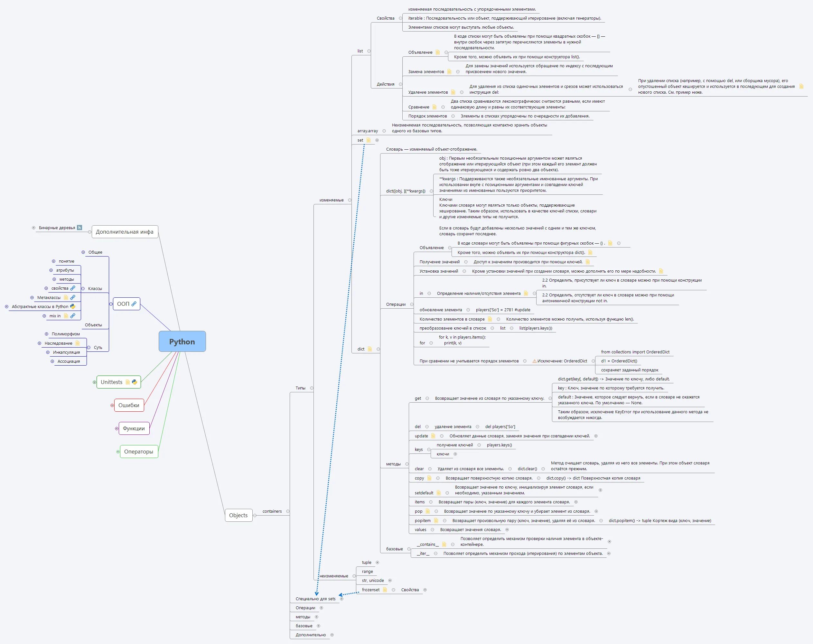Viewport: 813px width, 644px height.
Task: Expand the set branch
Action: pos(377,140)
